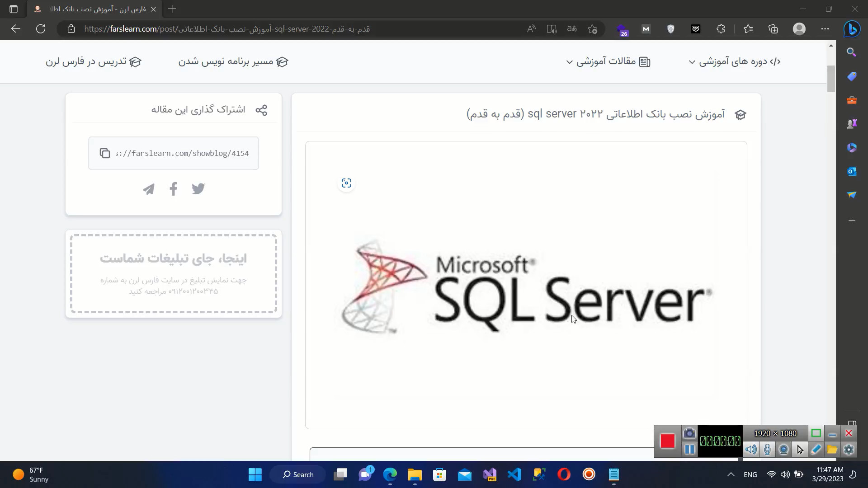The height and width of the screenshot is (488, 868).
Task: Copy the article link using the copy icon
Action: coord(105,153)
